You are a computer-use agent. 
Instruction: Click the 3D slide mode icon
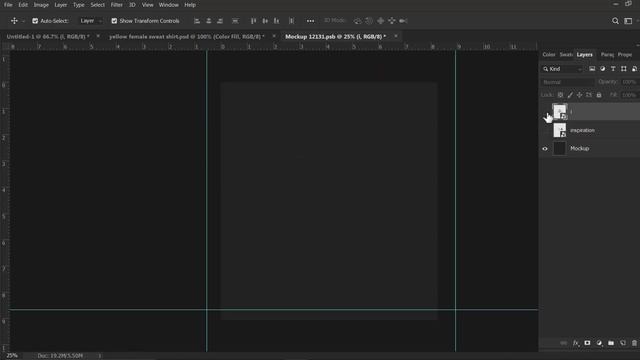click(392, 21)
